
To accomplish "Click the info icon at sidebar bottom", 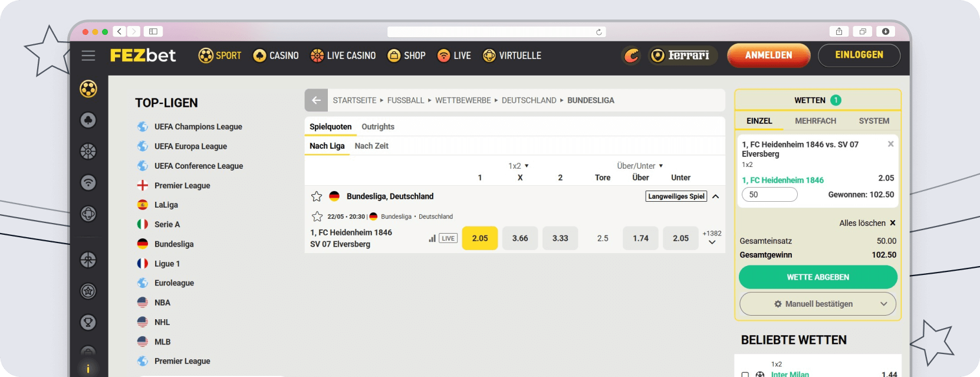I will pyautogui.click(x=88, y=369).
